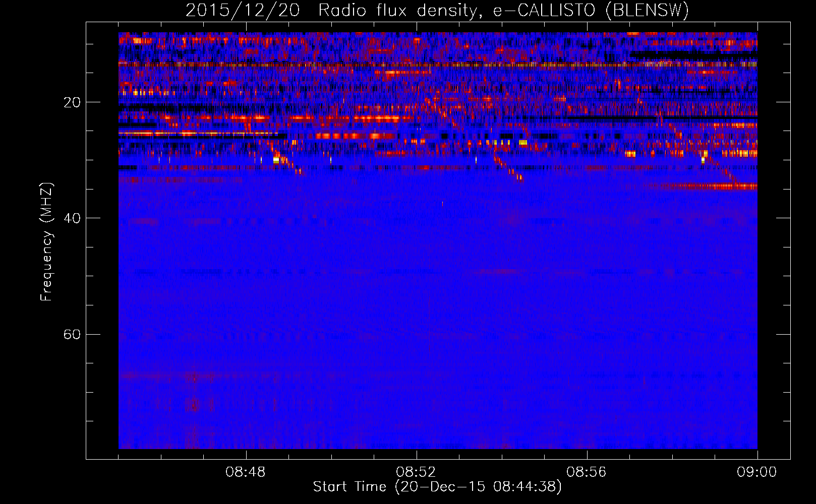The width and height of the screenshot is (816, 504).
Task: Click the 'Start Time (20-Dec-15 08:44:38)' label
Action: [x=437, y=487]
